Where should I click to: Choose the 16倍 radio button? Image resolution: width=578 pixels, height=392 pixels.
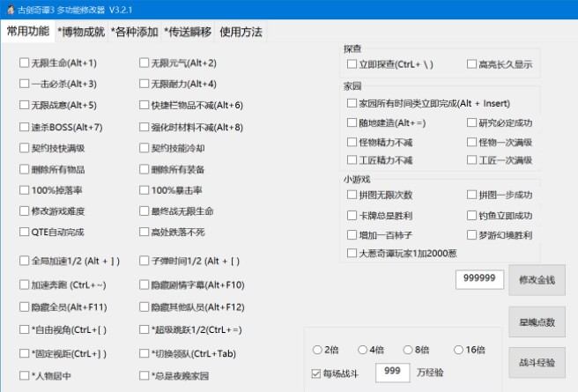pyautogui.click(x=458, y=350)
